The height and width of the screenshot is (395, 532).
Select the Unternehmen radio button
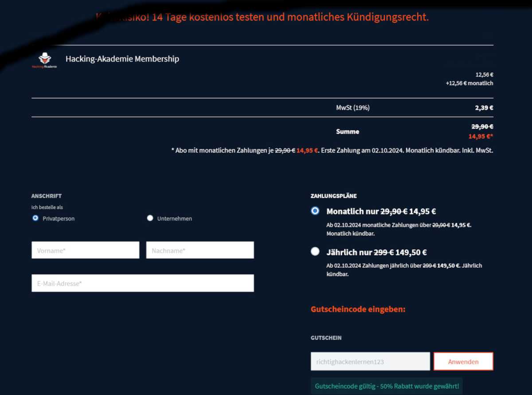pyautogui.click(x=150, y=218)
